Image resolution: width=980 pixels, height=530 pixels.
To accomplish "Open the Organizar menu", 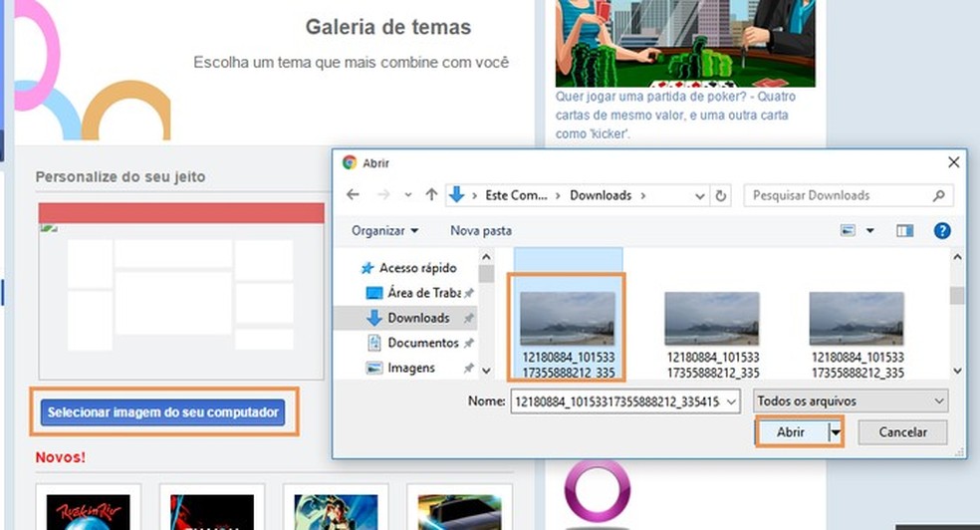I will (x=384, y=230).
